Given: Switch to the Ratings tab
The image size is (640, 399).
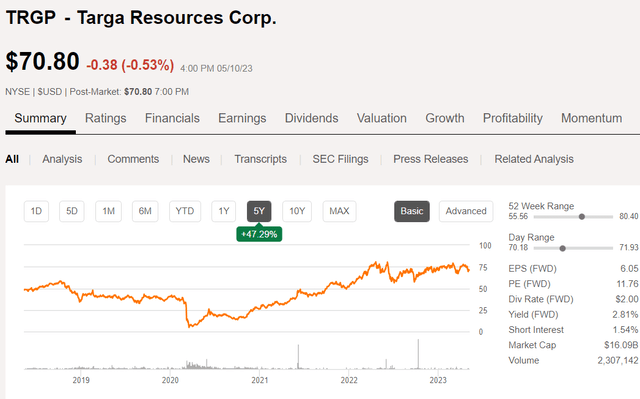Looking at the screenshot, I should (105, 118).
